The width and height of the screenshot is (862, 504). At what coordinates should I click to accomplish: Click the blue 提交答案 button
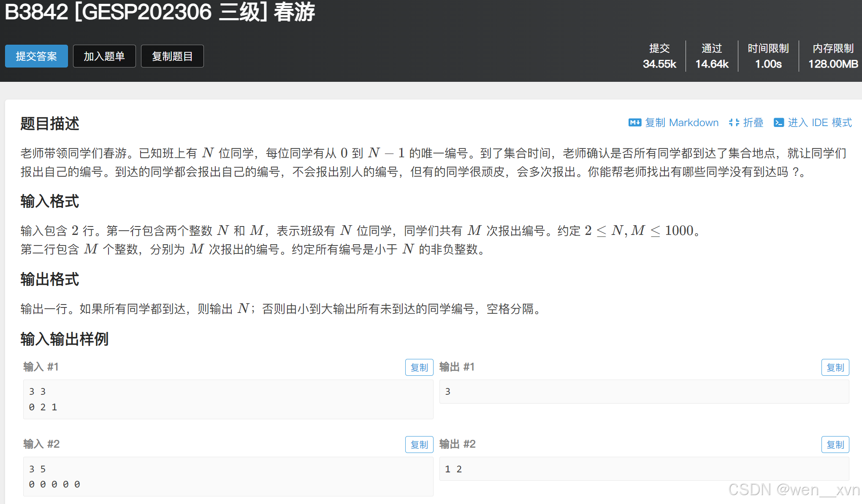click(x=36, y=56)
